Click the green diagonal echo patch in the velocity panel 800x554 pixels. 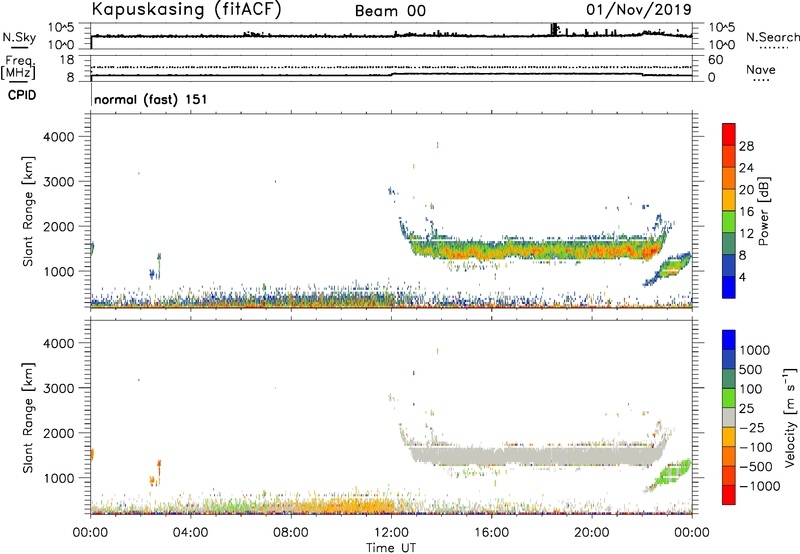[x=671, y=474]
